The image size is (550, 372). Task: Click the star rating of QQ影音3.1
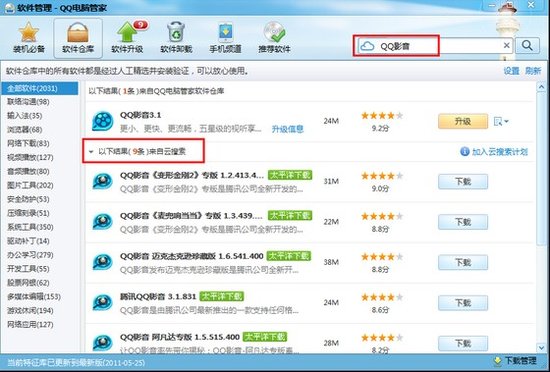click(x=382, y=115)
